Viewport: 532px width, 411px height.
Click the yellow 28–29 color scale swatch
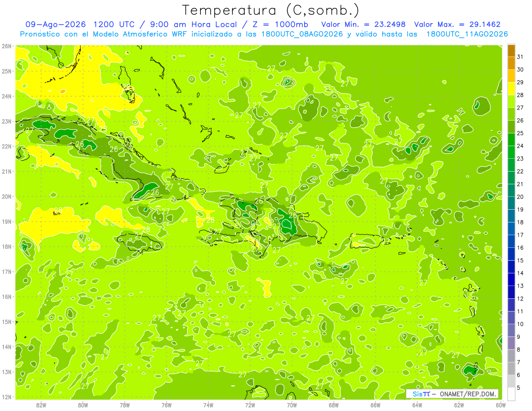coord(511,89)
